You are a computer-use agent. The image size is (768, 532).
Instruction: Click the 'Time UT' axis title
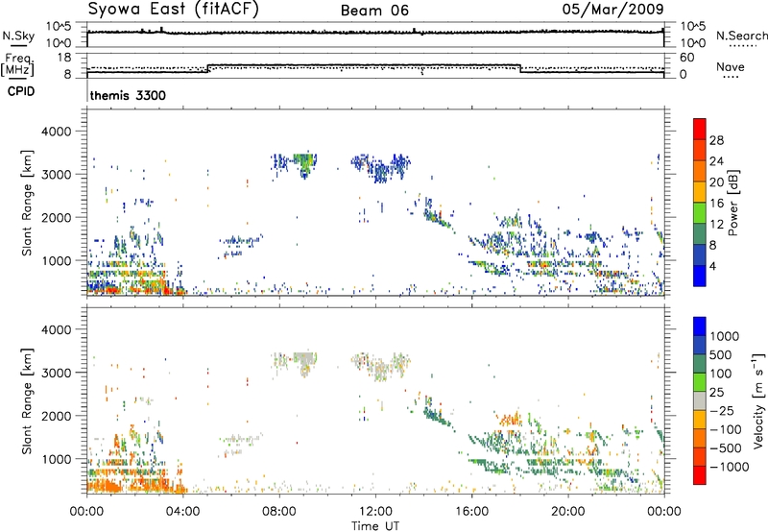[375, 526]
